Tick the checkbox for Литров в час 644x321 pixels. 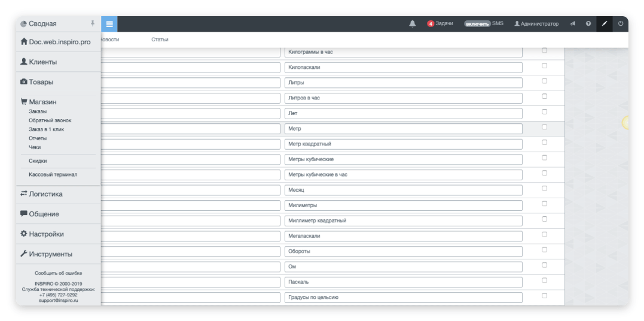tap(545, 96)
